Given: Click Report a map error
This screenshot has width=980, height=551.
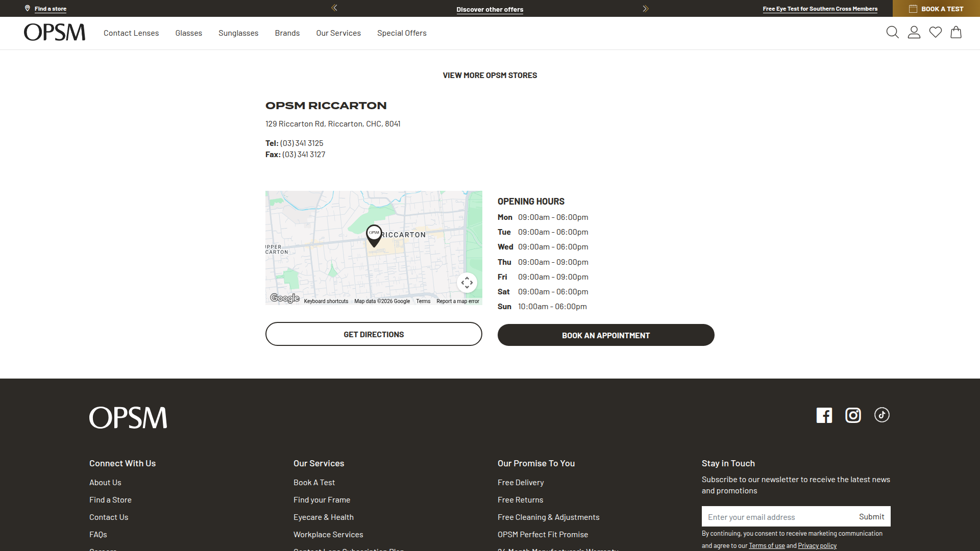Looking at the screenshot, I should (x=458, y=302).
